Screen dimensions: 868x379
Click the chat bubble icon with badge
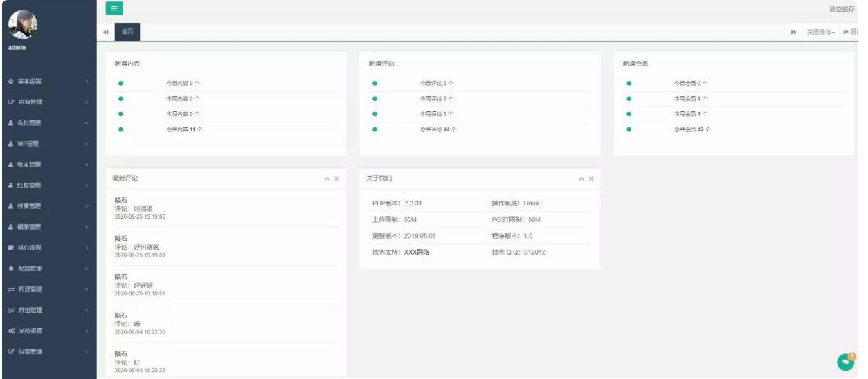845,360
